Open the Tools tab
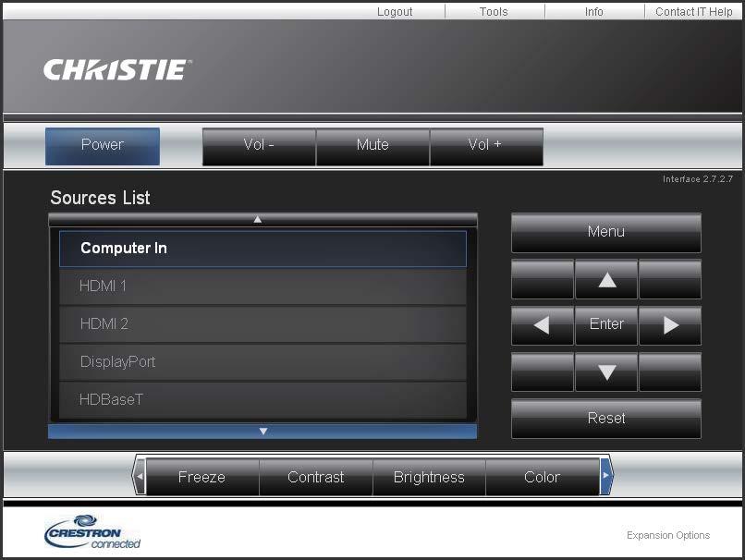Image resolution: width=745 pixels, height=560 pixels. pos(494,11)
